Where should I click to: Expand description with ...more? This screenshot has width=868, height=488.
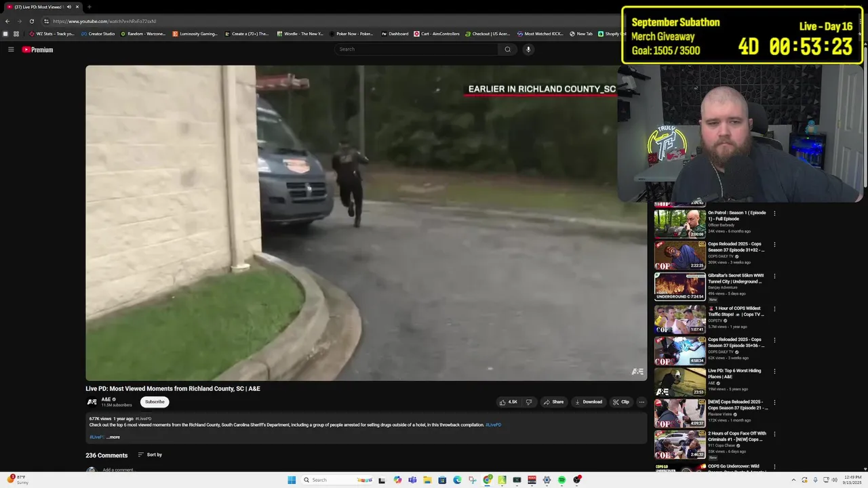pyautogui.click(x=113, y=437)
